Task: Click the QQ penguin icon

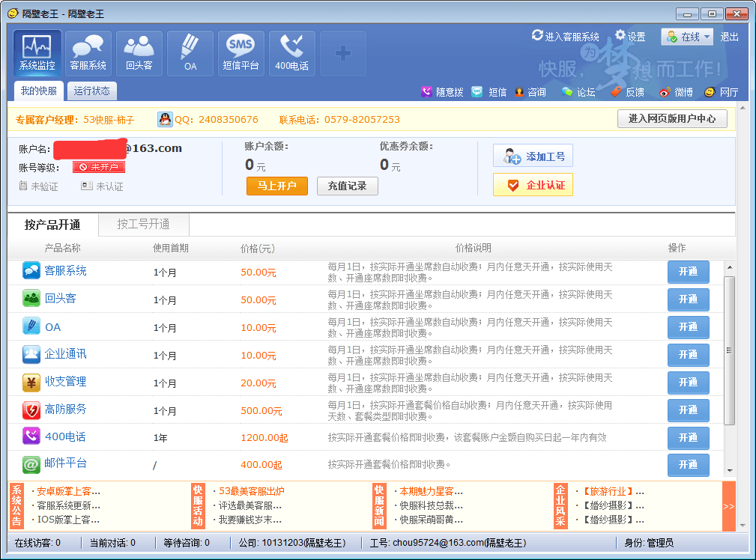Action: [x=165, y=119]
